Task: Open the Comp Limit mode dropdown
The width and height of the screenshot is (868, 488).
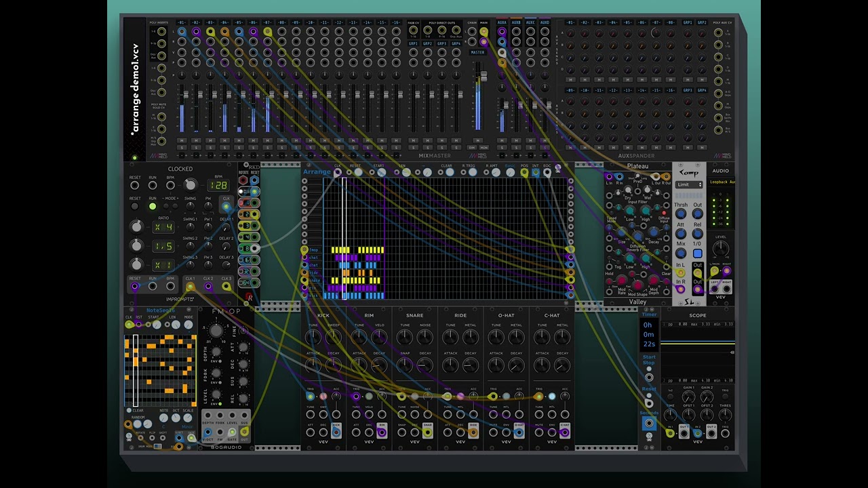Action: [689, 185]
